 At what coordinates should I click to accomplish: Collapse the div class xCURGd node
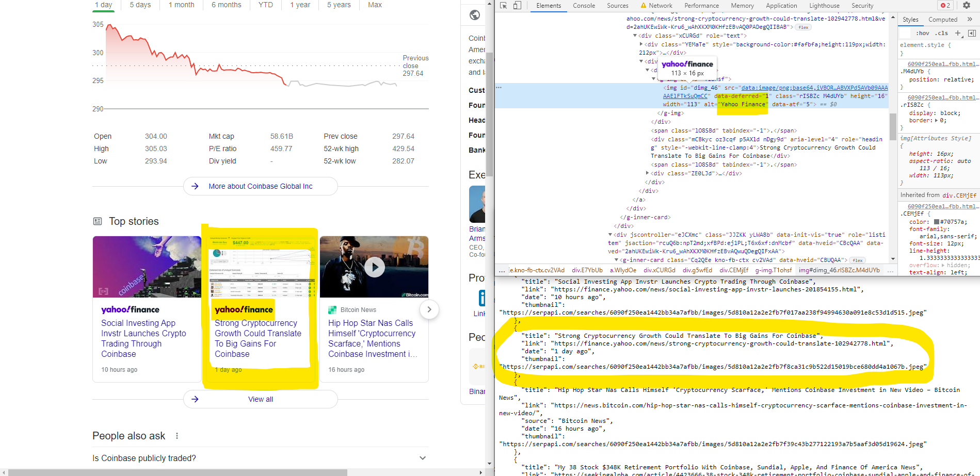(x=635, y=36)
